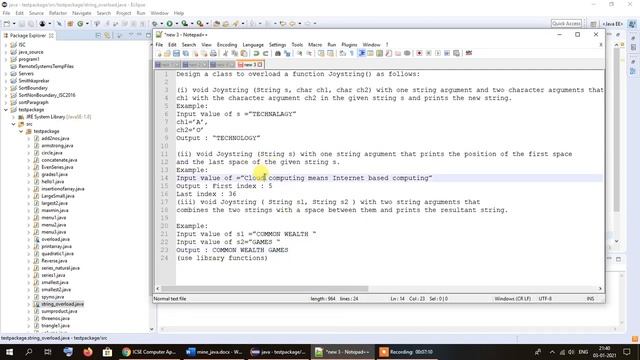
Task: Click Save icon in Notepad++ toolbar
Action: point(176,53)
